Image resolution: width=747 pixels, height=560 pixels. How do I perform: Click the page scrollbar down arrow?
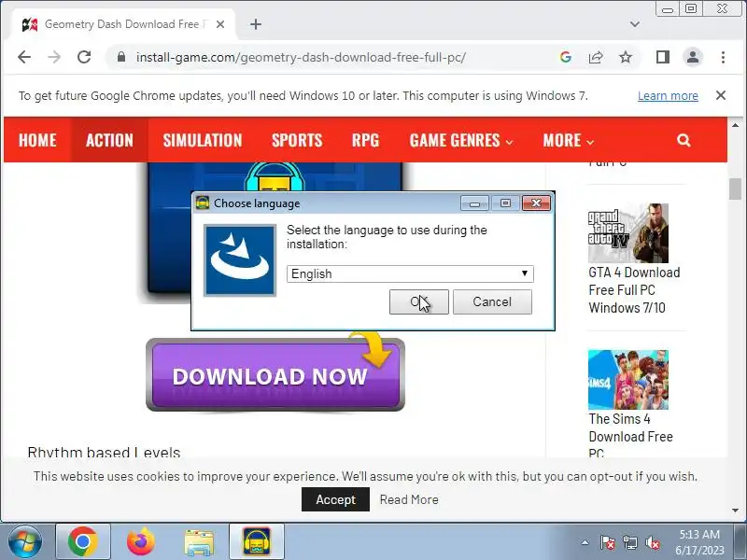pos(735,510)
